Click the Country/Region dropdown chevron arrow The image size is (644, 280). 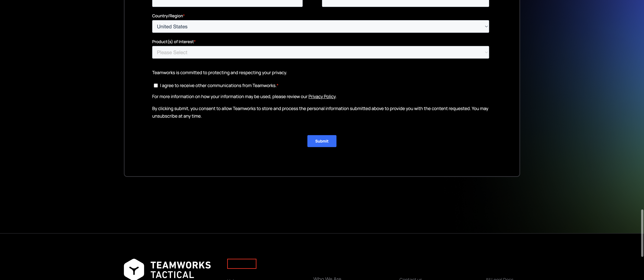(x=486, y=27)
